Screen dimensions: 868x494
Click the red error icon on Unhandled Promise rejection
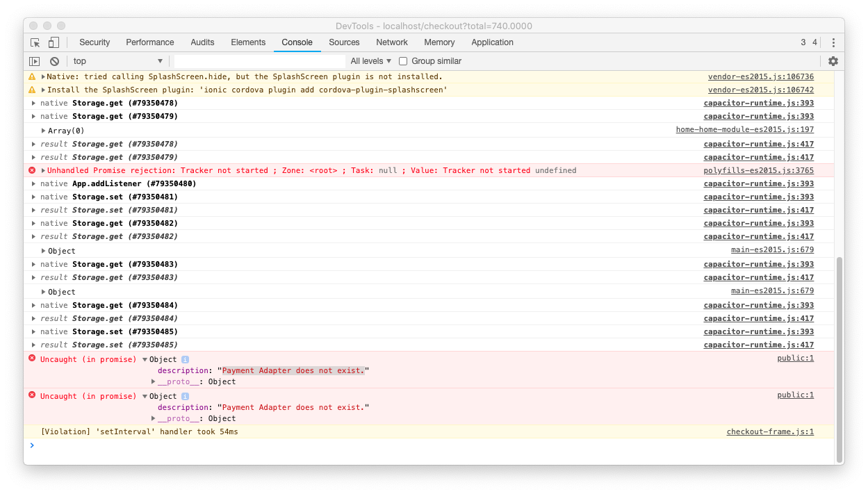tap(32, 170)
